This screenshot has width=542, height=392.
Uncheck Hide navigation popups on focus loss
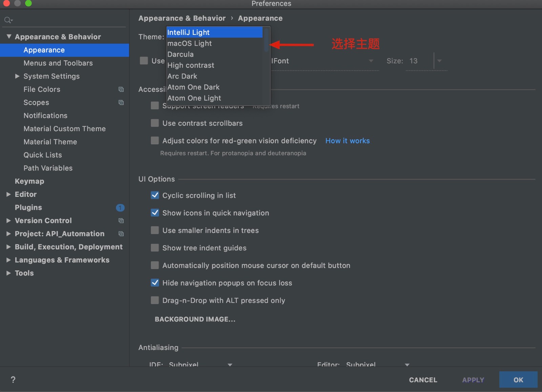coord(155,283)
